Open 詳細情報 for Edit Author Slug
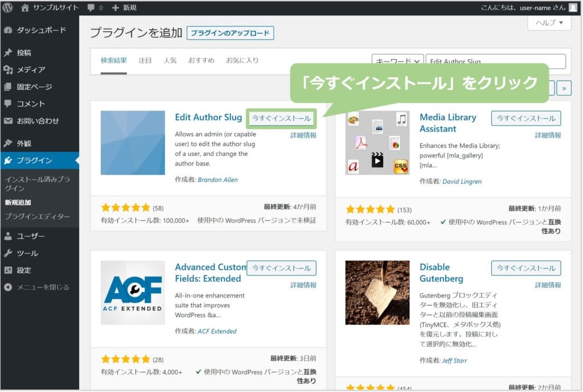 point(303,135)
